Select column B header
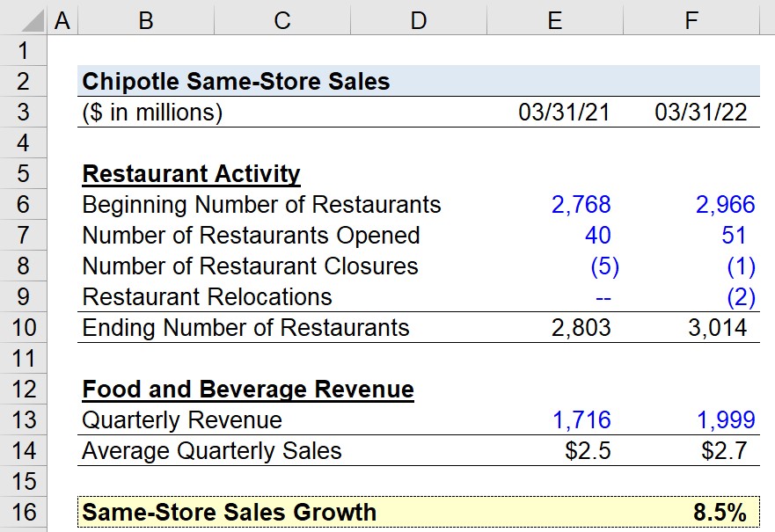 point(146,21)
